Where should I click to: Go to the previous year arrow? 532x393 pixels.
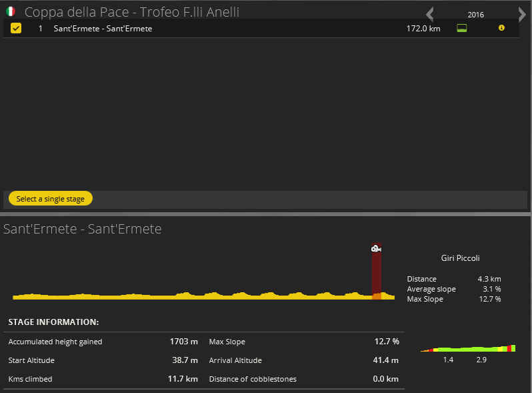430,14
